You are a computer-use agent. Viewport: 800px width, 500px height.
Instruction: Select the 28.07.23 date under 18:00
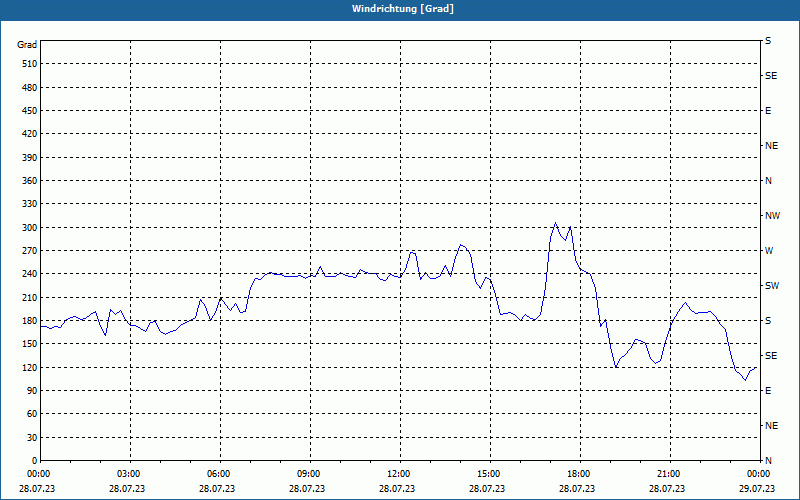coord(577,489)
